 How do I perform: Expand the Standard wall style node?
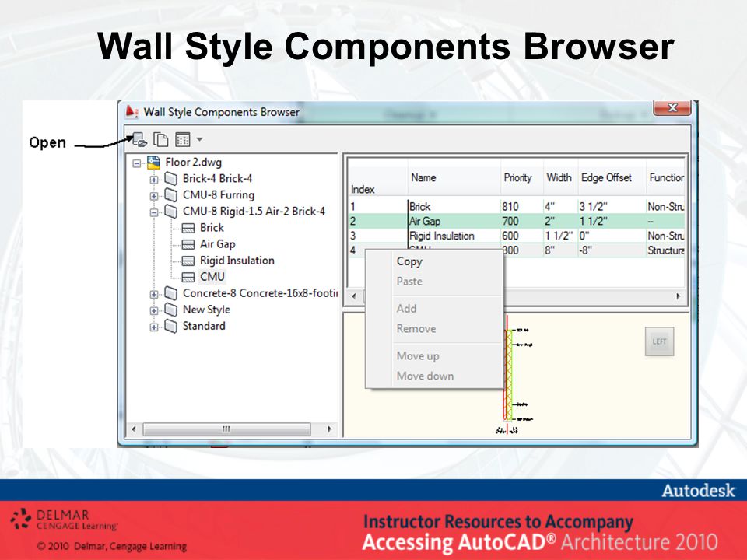tap(154, 327)
